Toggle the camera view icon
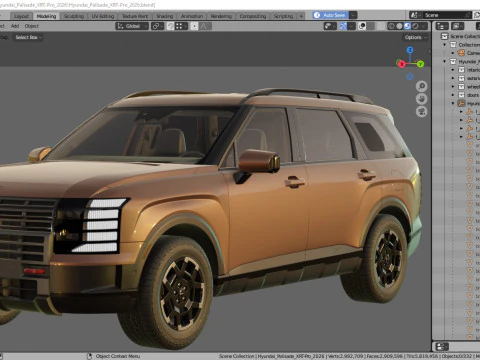 coord(422,112)
